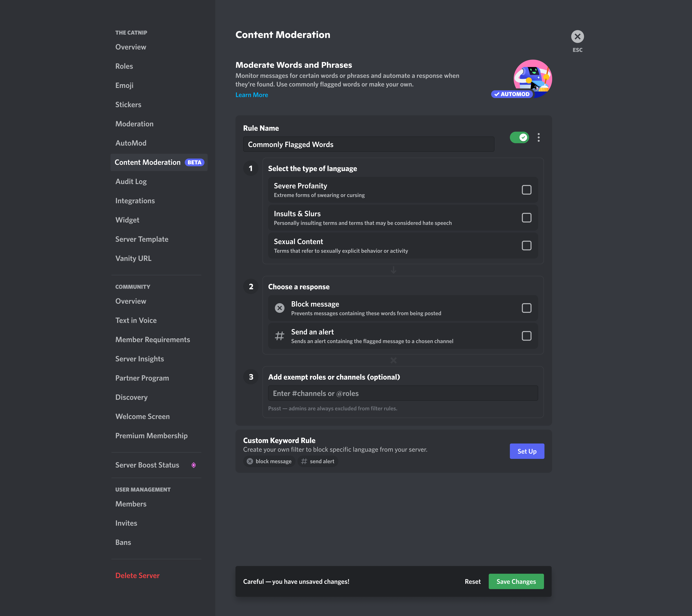Open the three-dot rule options menu
692x616 pixels.
(538, 137)
